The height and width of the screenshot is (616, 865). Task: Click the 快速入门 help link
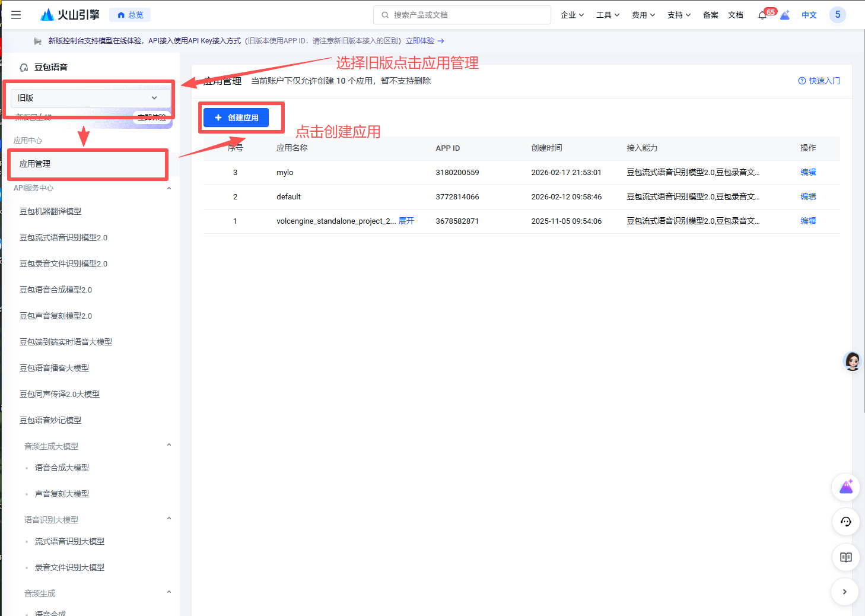pos(819,81)
